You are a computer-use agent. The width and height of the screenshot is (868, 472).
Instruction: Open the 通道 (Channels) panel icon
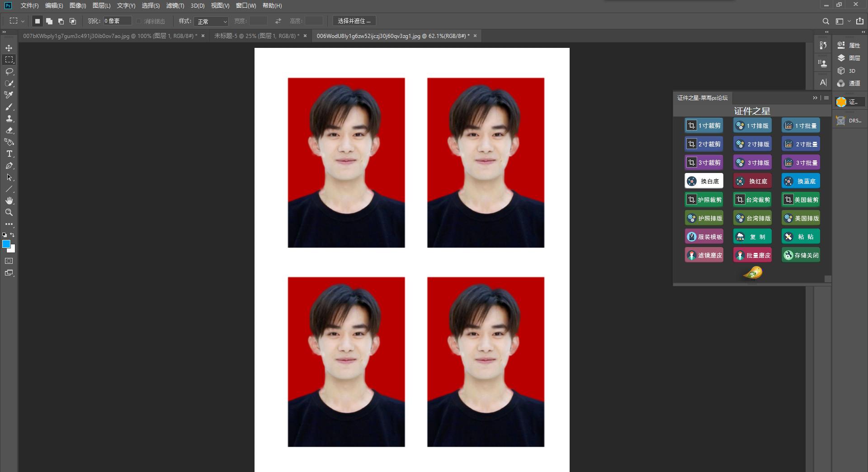click(x=842, y=83)
